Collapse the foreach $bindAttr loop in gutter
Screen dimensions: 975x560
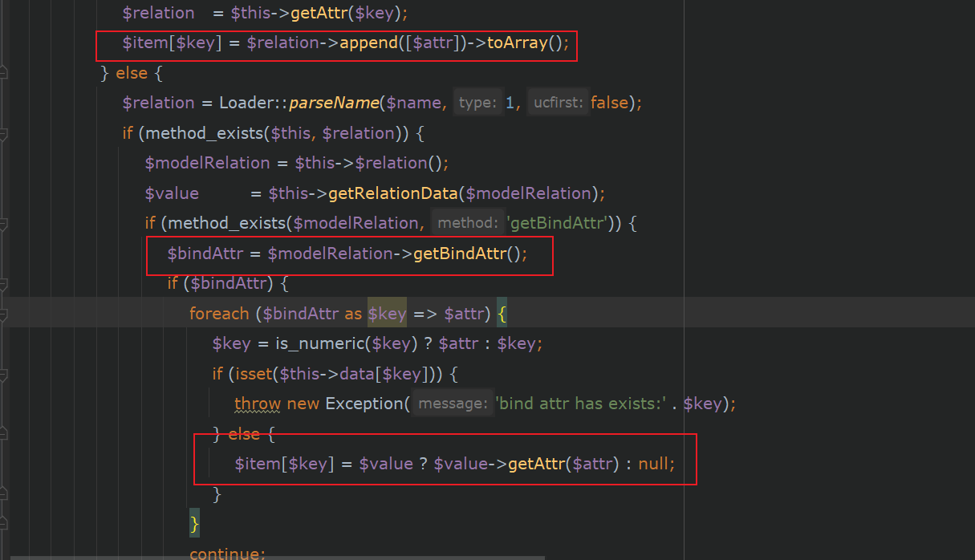(x=3, y=313)
